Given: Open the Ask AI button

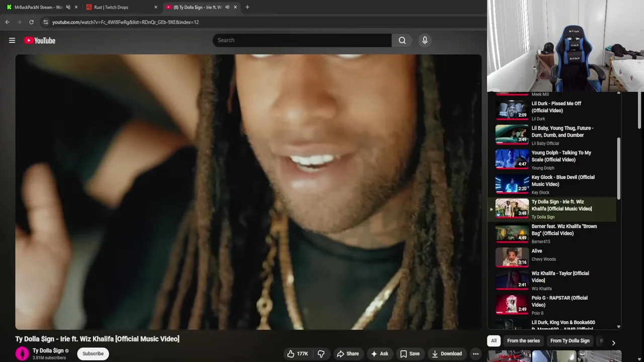Looking at the screenshot, I should pyautogui.click(x=379, y=353).
